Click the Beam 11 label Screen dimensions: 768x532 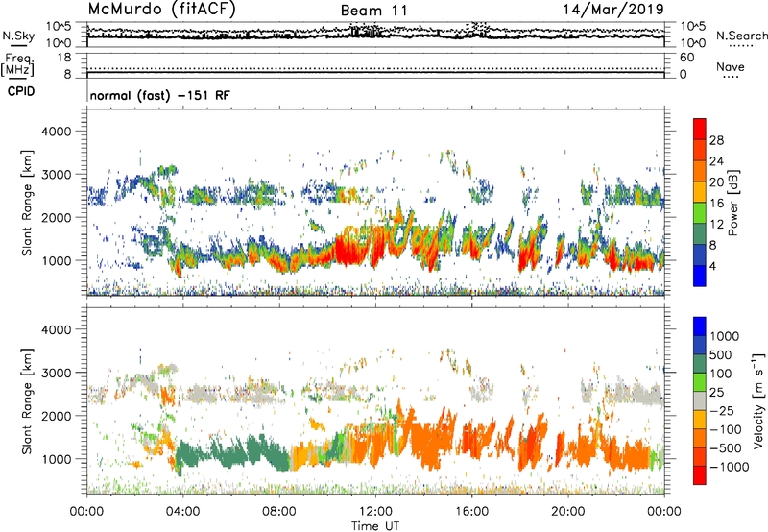coord(373,11)
